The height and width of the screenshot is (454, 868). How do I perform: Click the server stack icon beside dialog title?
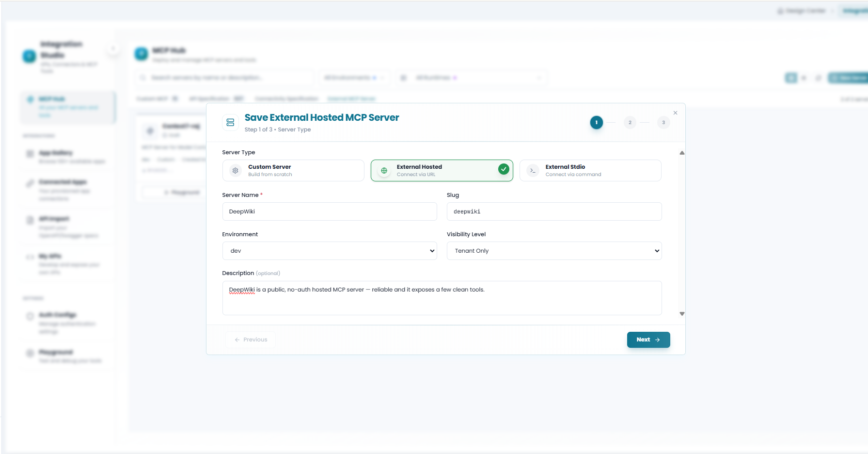pos(231,122)
